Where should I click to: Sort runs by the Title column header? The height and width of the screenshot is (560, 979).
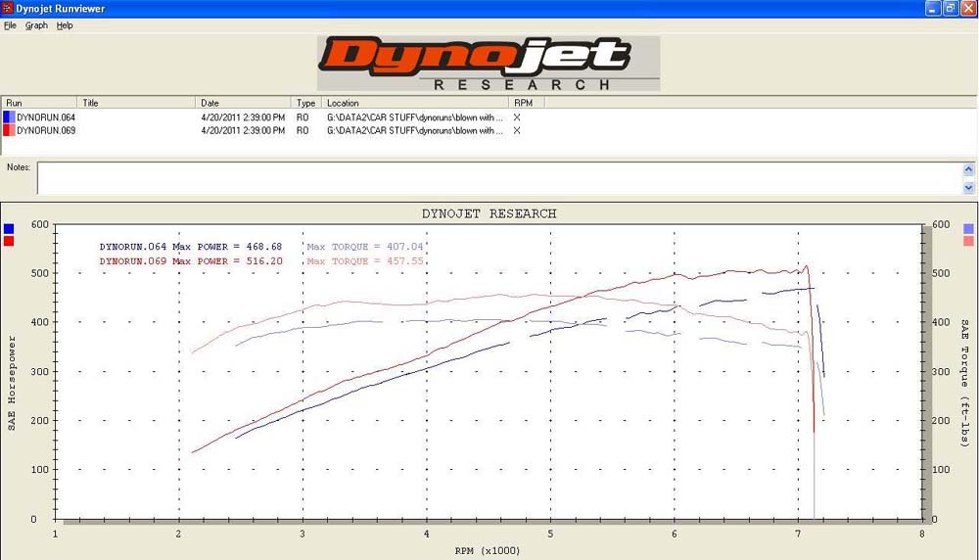tap(136, 103)
